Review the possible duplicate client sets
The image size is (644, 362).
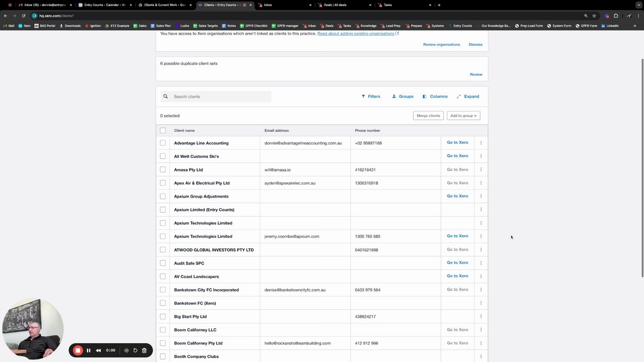pyautogui.click(x=476, y=74)
